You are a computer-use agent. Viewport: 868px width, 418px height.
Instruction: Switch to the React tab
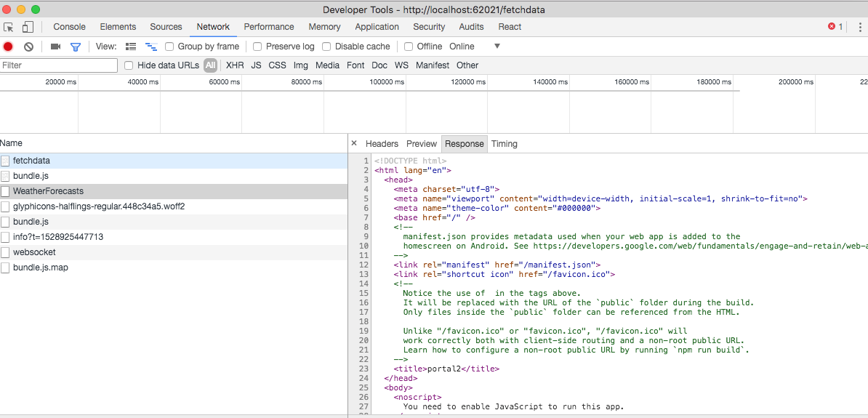coord(510,27)
